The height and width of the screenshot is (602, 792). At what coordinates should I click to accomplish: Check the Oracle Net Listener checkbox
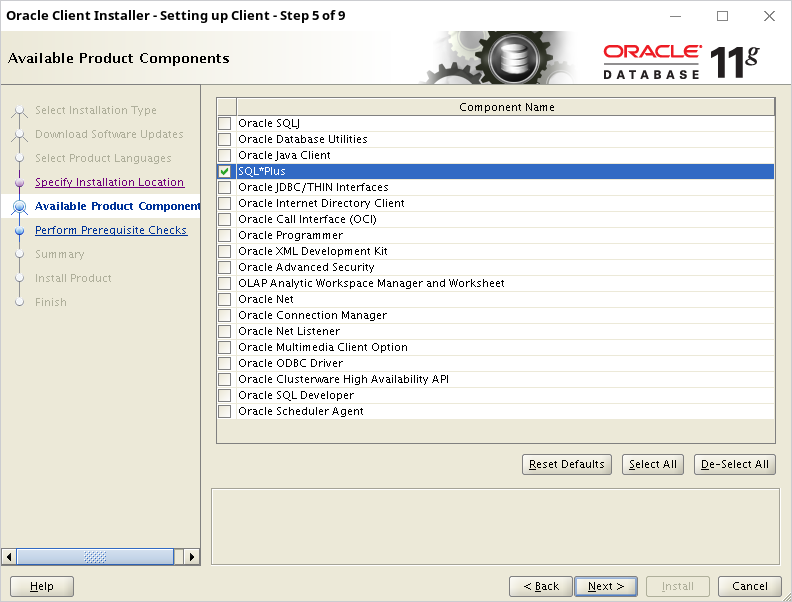tap(224, 331)
